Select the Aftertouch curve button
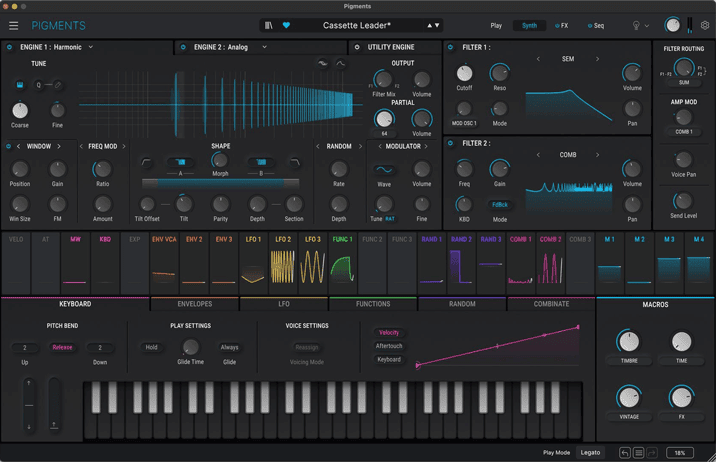 point(388,346)
